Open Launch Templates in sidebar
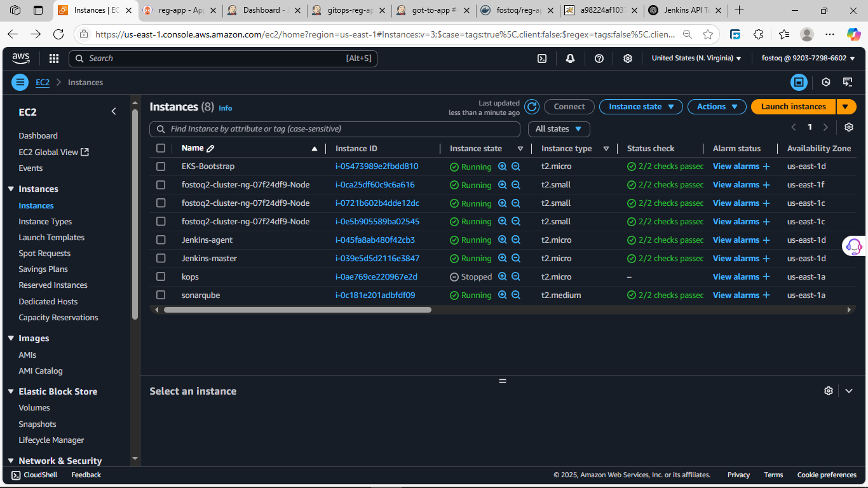This screenshot has width=868, height=488. pyautogui.click(x=51, y=238)
